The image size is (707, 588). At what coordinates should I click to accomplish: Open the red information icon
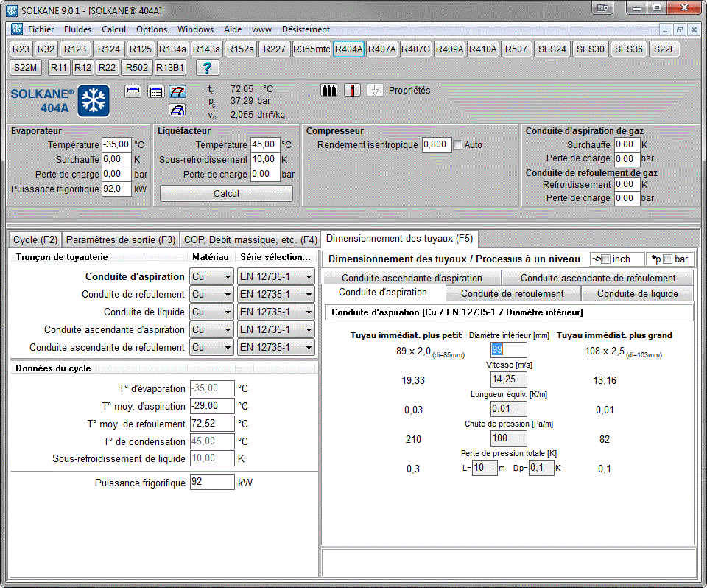[352, 90]
